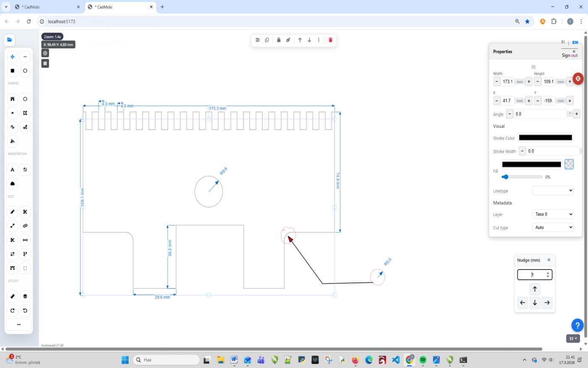Open the Text annotation tool

pos(12,169)
